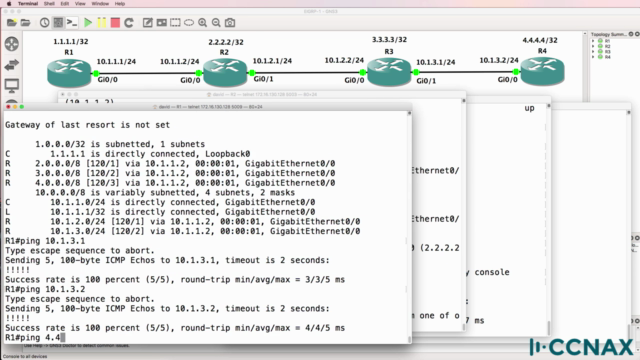Open the Shell menu
Image resolution: width=640 pixels, height=360 pixels.
tap(49, 4)
